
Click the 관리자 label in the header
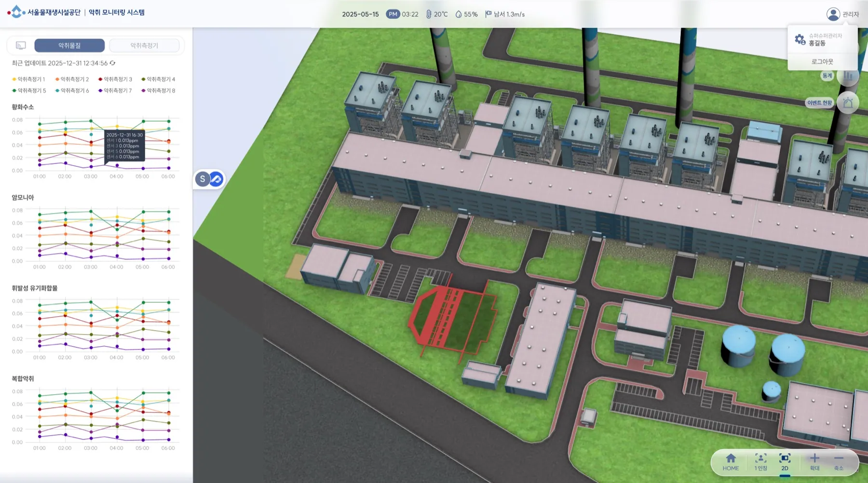point(851,14)
